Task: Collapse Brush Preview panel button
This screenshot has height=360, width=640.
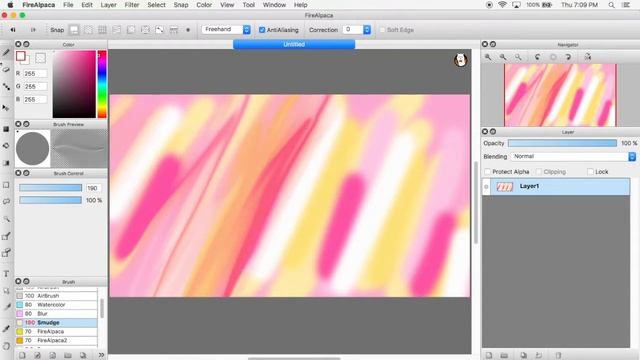Action: 26,124
